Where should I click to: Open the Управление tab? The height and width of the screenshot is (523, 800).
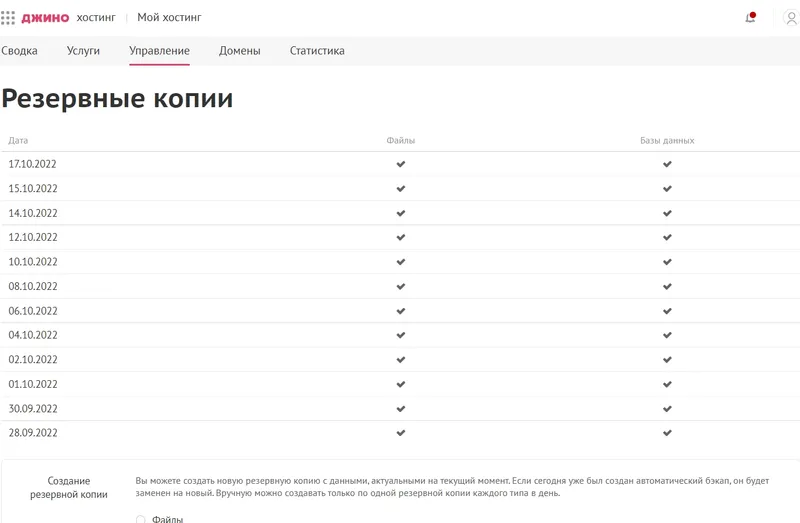(x=159, y=51)
